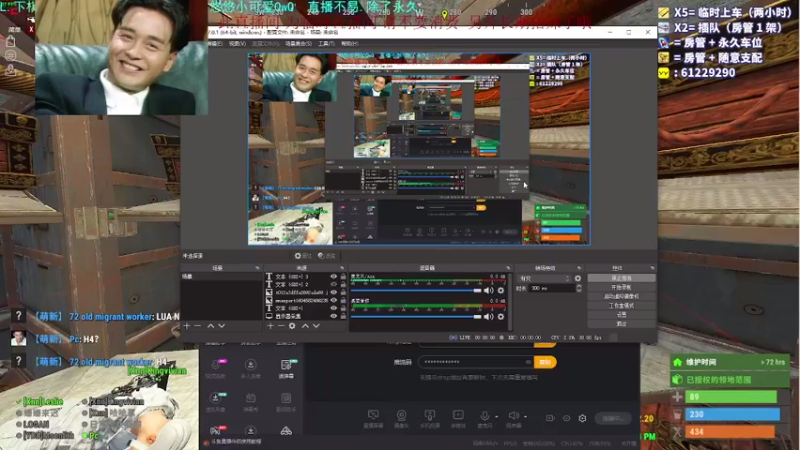This screenshot has height=450, width=800.
Task: Mute the first audio mixer channel
Action: [x=489, y=290]
